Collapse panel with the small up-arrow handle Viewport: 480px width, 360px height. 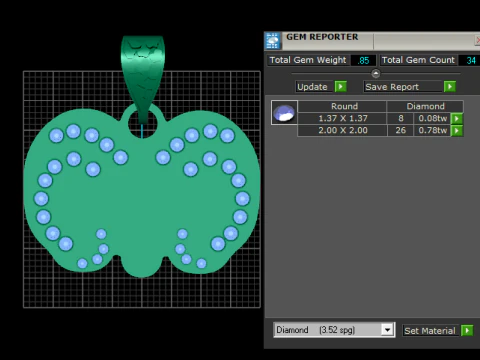(376, 73)
